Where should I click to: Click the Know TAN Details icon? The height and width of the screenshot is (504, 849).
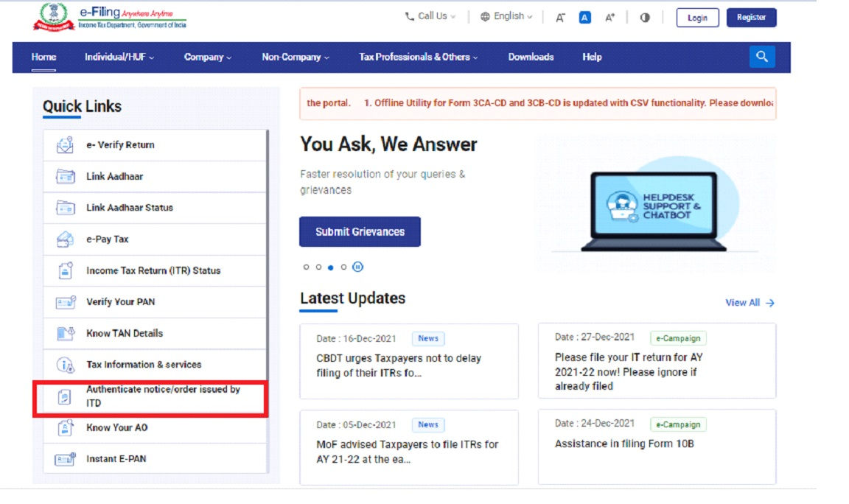click(x=64, y=333)
